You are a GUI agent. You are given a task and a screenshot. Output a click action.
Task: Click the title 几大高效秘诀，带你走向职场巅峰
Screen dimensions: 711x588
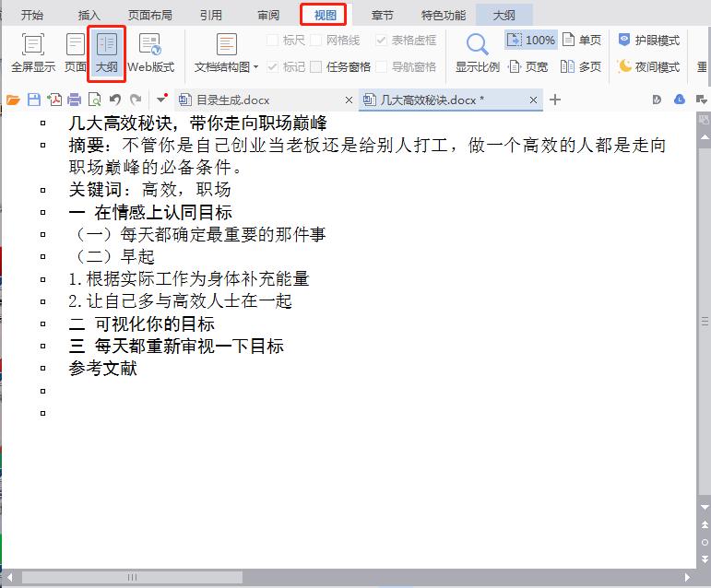[x=197, y=123]
